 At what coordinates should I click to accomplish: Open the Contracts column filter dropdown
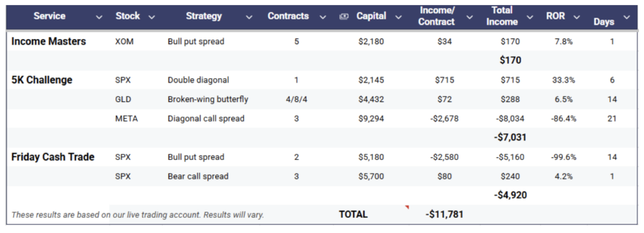323,17
